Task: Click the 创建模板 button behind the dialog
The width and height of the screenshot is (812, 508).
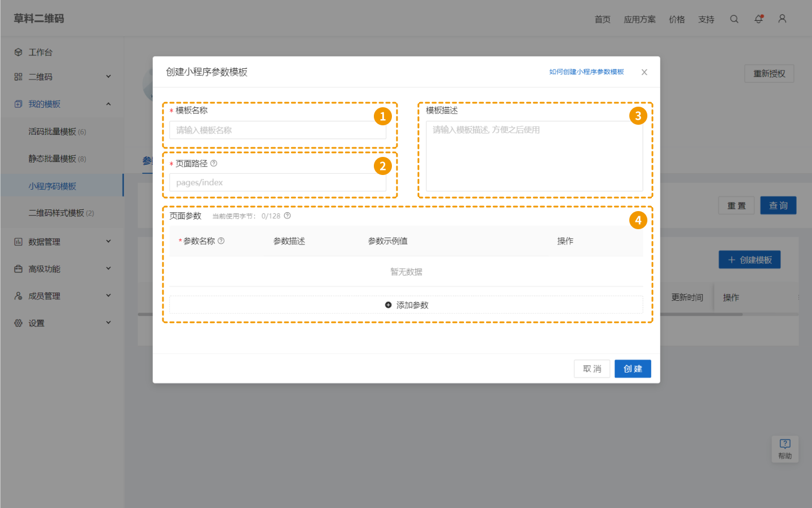Action: [749, 260]
